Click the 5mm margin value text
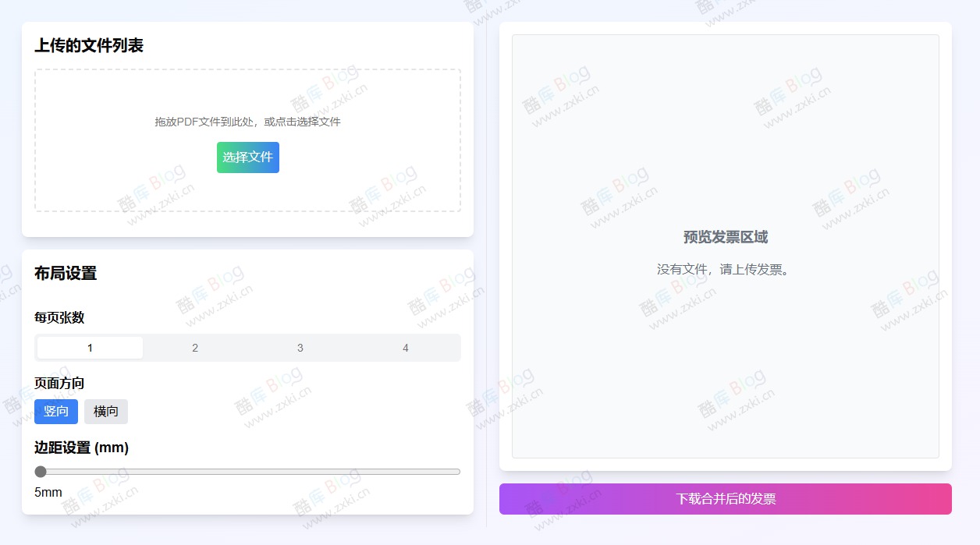 pyautogui.click(x=48, y=492)
